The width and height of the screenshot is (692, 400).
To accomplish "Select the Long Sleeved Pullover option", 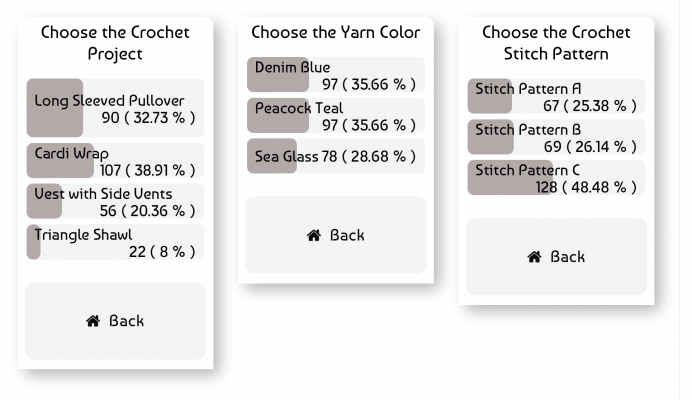I will point(115,108).
